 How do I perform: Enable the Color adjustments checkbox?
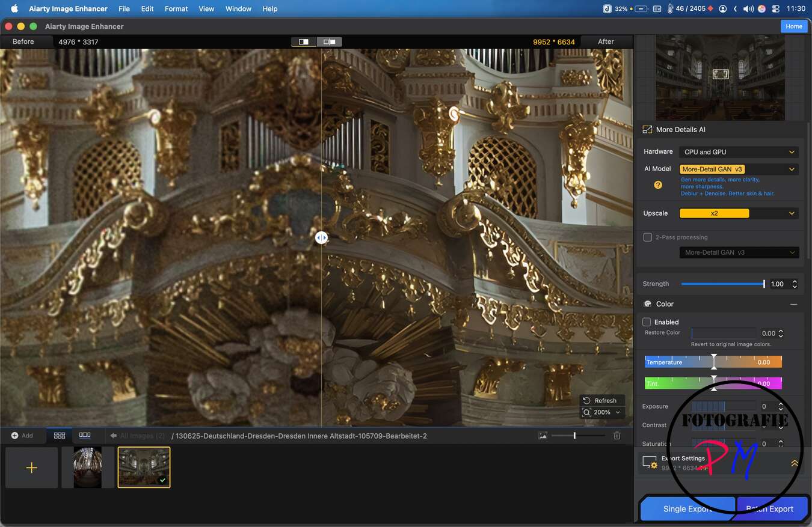(647, 321)
